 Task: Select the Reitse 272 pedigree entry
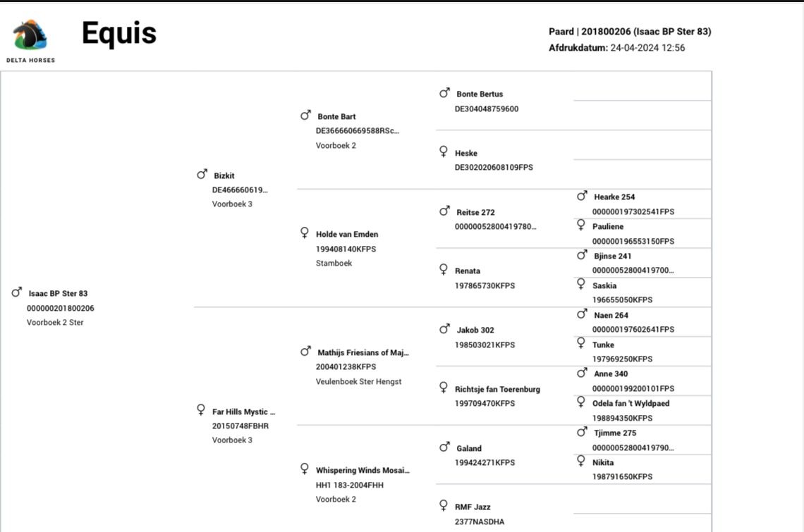click(x=475, y=212)
